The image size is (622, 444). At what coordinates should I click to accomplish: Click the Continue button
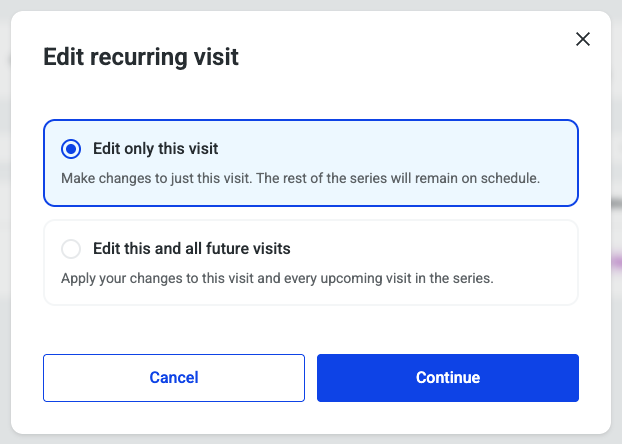coord(448,378)
